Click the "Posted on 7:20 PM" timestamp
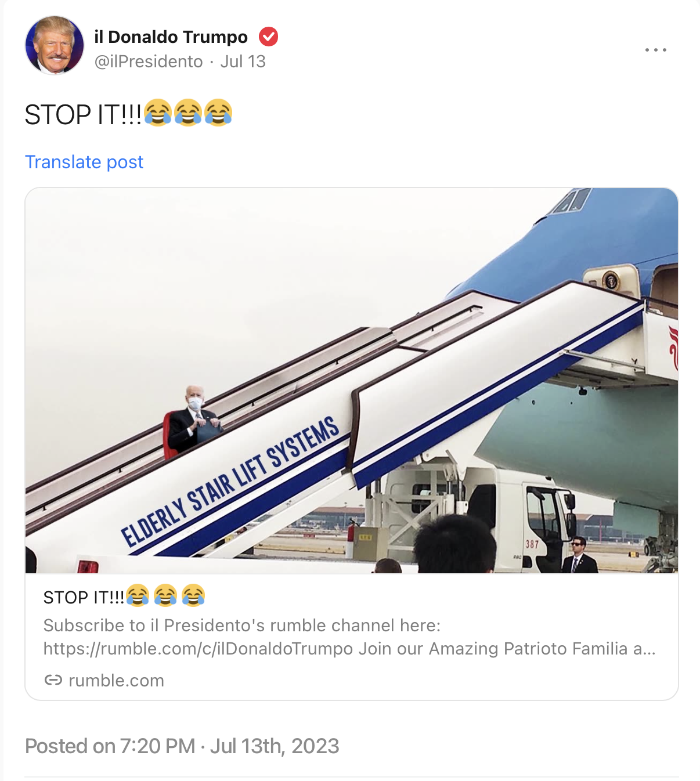The image size is (700, 781). [x=110, y=746]
